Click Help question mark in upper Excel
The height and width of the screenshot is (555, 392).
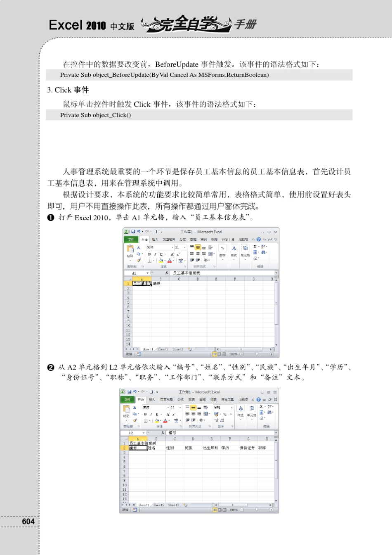point(259,239)
